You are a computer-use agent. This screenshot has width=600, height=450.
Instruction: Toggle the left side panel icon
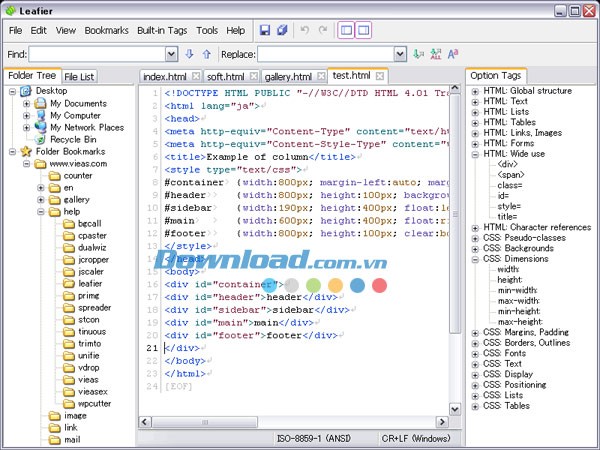pyautogui.click(x=346, y=31)
